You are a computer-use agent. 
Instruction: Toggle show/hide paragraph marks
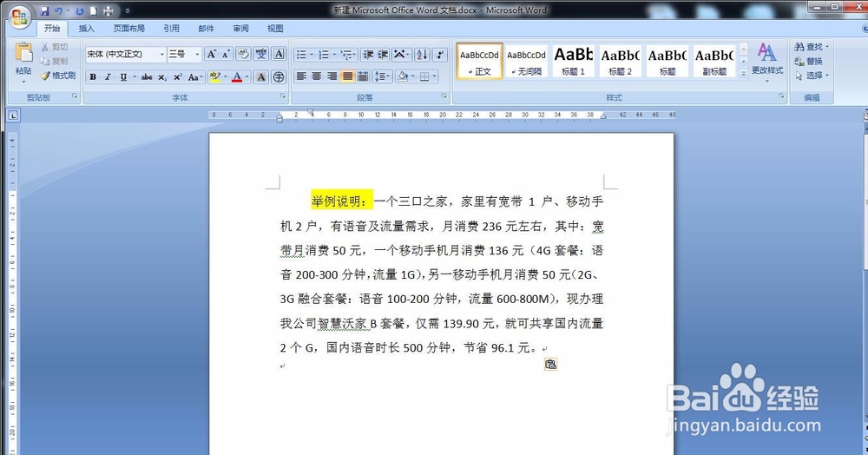(x=439, y=54)
